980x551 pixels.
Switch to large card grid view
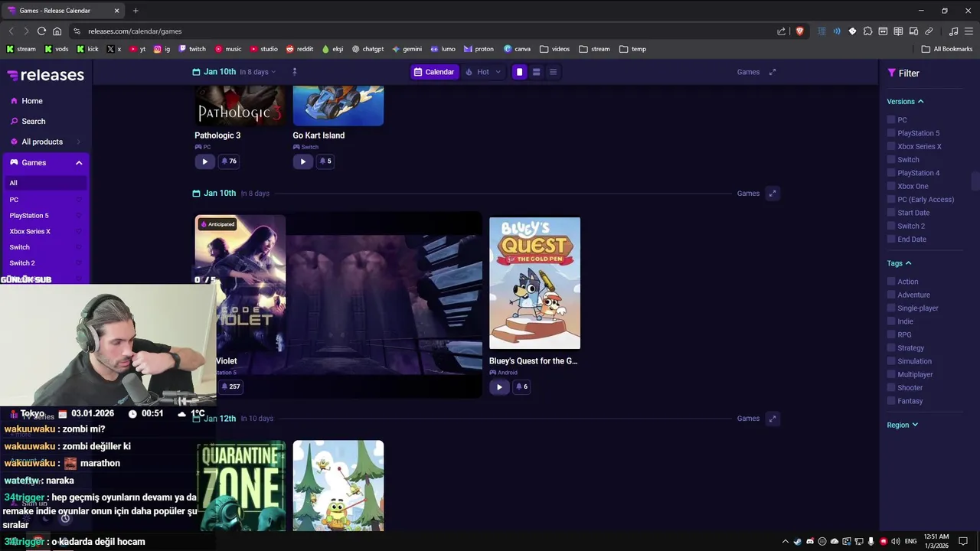(x=519, y=72)
